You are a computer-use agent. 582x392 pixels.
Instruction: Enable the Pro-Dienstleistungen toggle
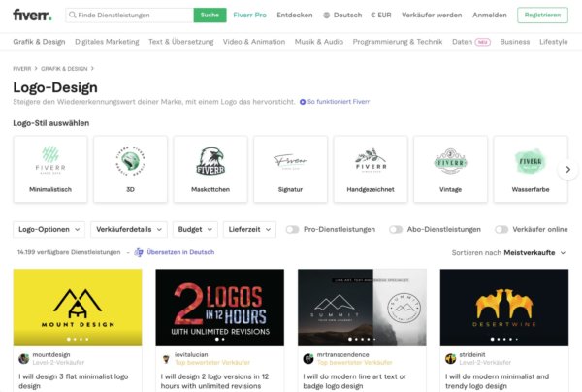point(292,230)
